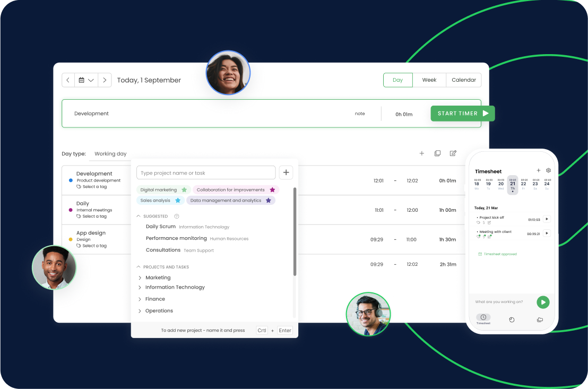
Task: Click the blue dot of Development entry
Action: tap(71, 180)
